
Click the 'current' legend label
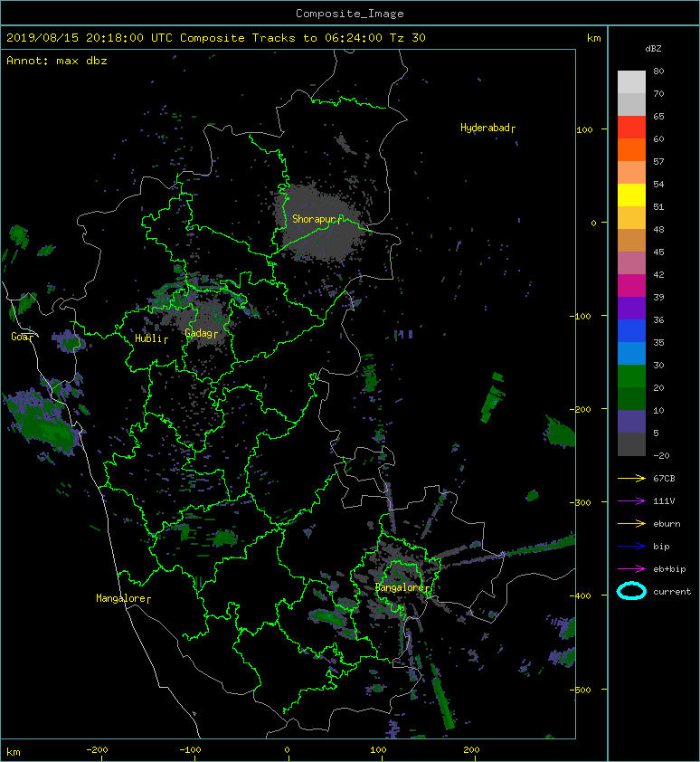672,592
